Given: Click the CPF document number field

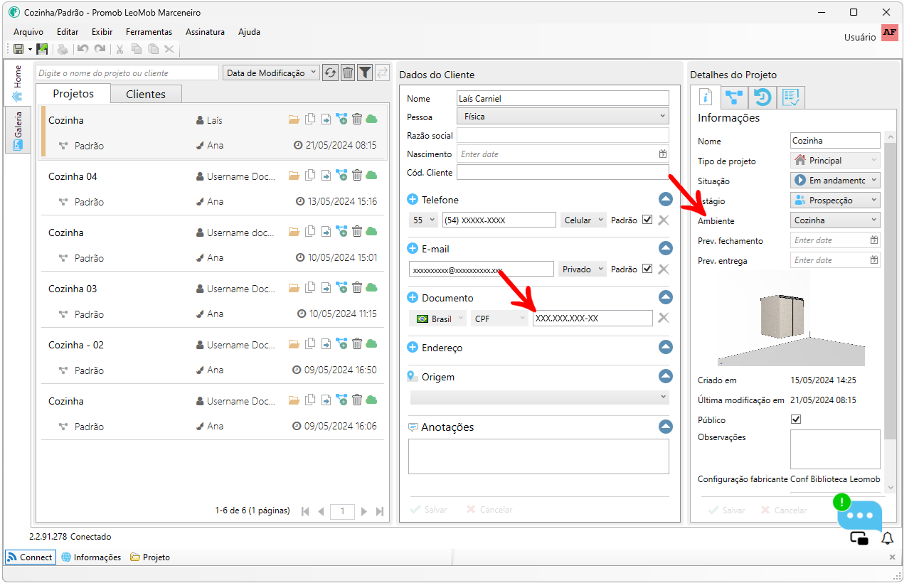Looking at the screenshot, I should pos(592,319).
